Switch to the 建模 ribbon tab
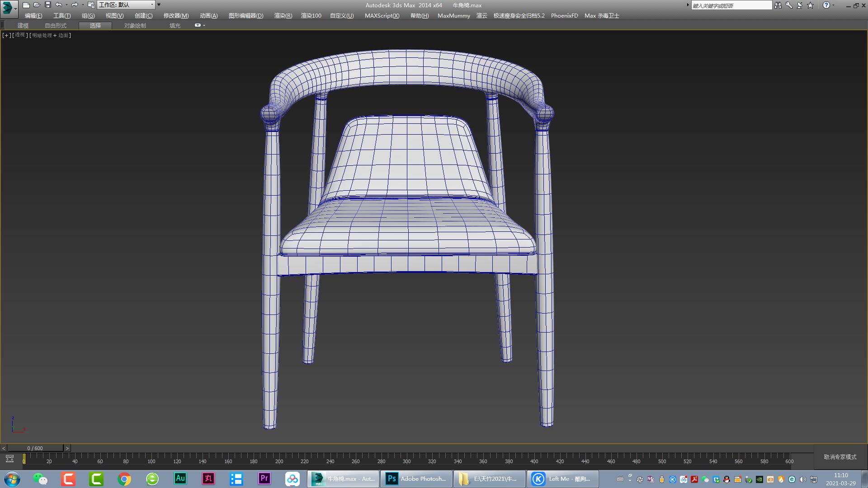Viewport: 868px width, 488px height. [23, 25]
